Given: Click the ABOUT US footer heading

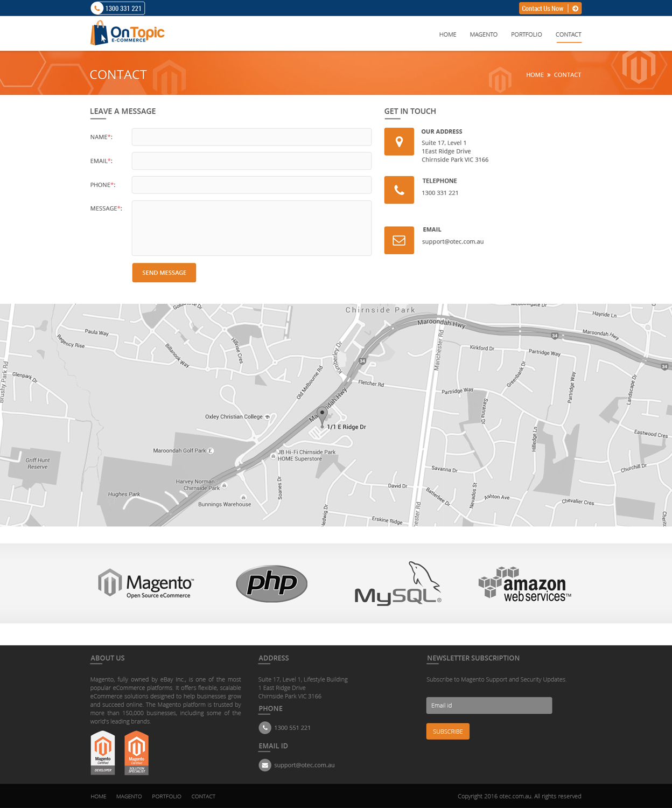Looking at the screenshot, I should point(108,658).
